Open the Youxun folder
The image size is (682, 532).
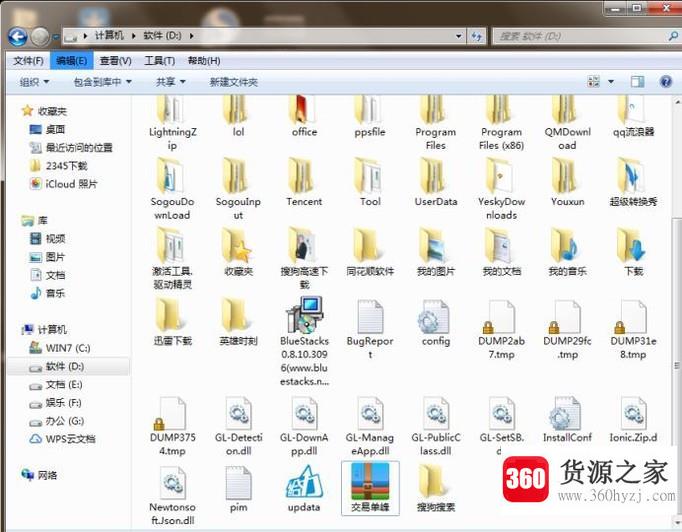[567, 183]
